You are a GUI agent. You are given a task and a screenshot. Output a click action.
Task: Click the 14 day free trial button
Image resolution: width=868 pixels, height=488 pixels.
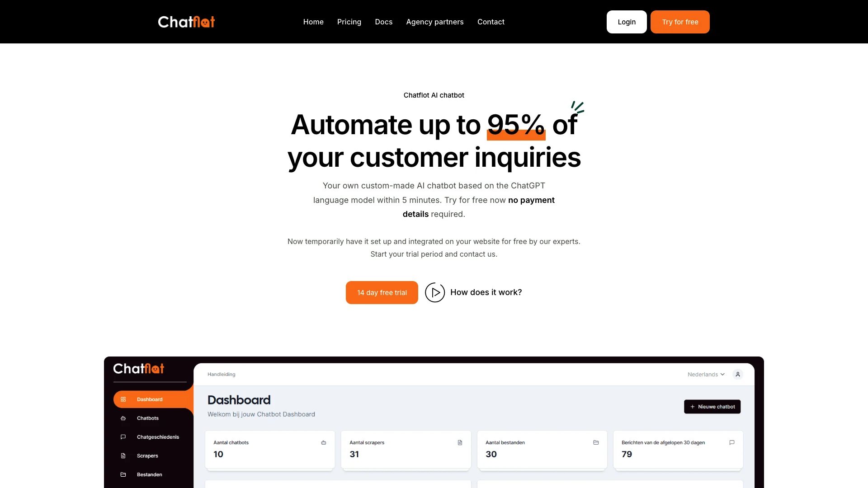(x=382, y=292)
